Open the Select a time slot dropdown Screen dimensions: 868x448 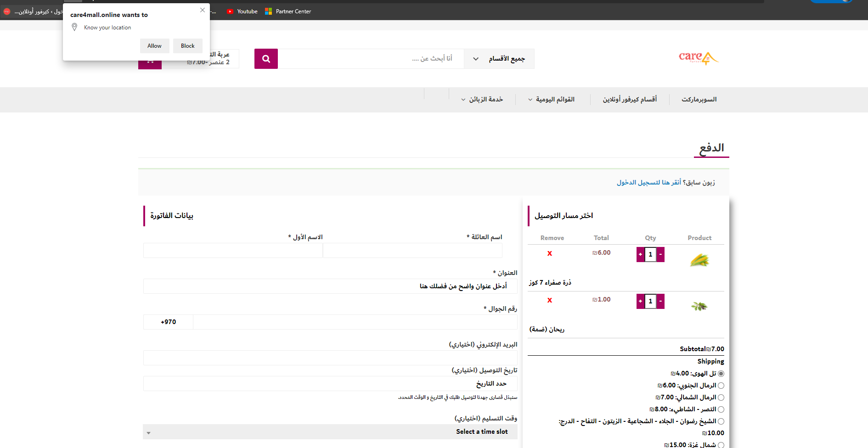[x=330, y=432]
